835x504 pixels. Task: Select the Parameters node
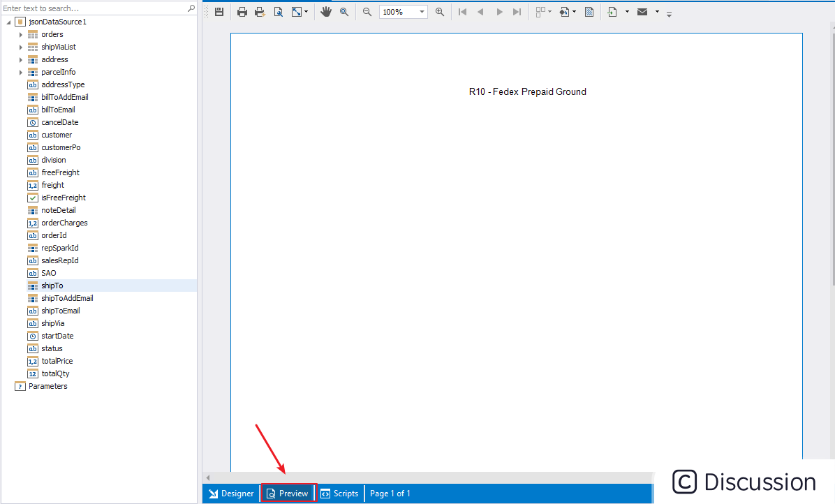point(48,387)
